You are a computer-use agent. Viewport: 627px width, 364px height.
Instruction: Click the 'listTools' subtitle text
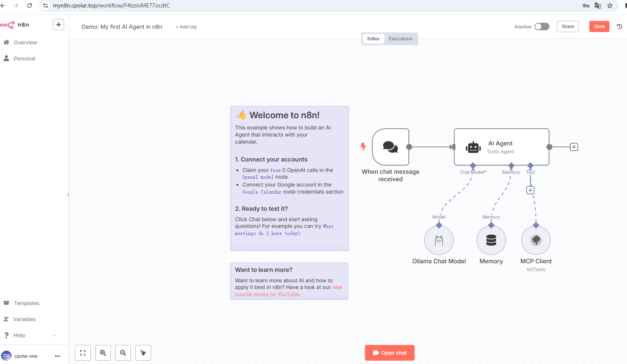[x=536, y=270]
